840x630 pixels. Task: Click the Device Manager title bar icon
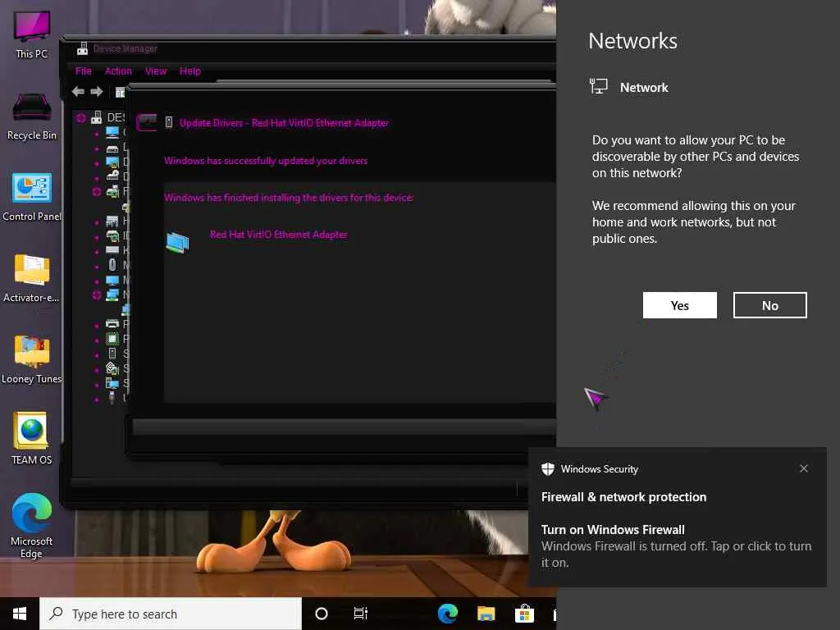click(x=82, y=48)
